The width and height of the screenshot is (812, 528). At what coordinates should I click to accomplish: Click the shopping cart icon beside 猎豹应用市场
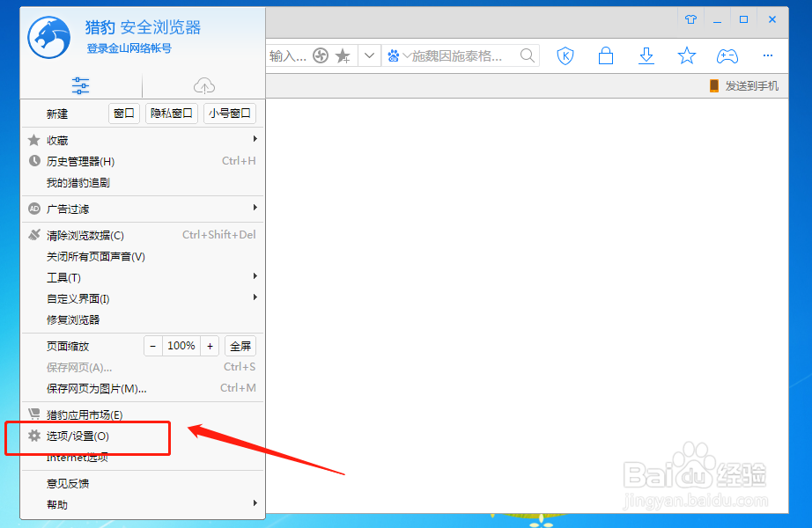(34, 414)
